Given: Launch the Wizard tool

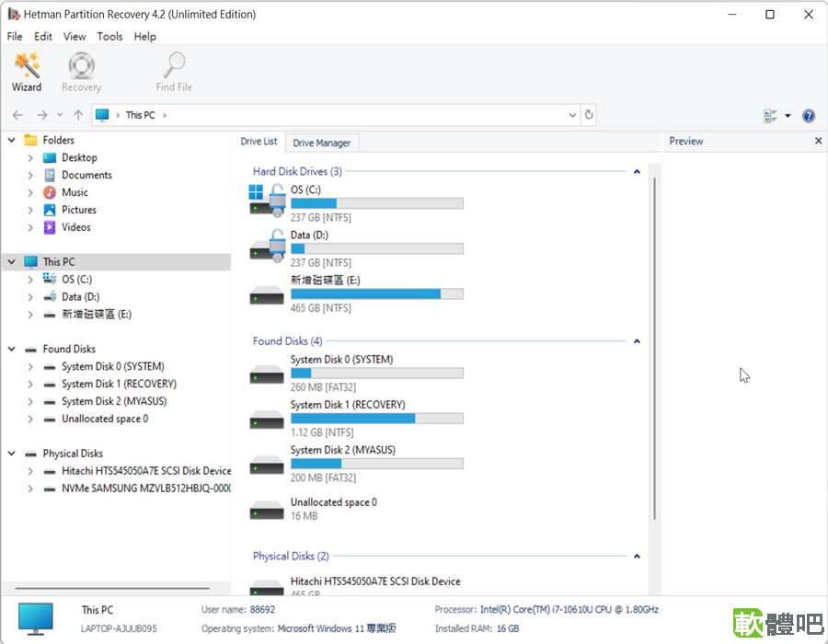Looking at the screenshot, I should click(x=27, y=73).
